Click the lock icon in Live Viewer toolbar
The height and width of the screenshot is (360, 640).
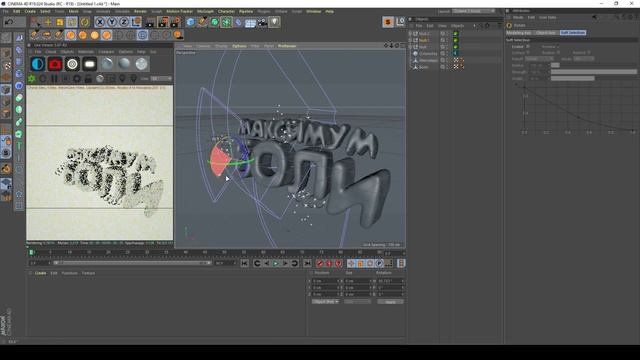(88, 78)
